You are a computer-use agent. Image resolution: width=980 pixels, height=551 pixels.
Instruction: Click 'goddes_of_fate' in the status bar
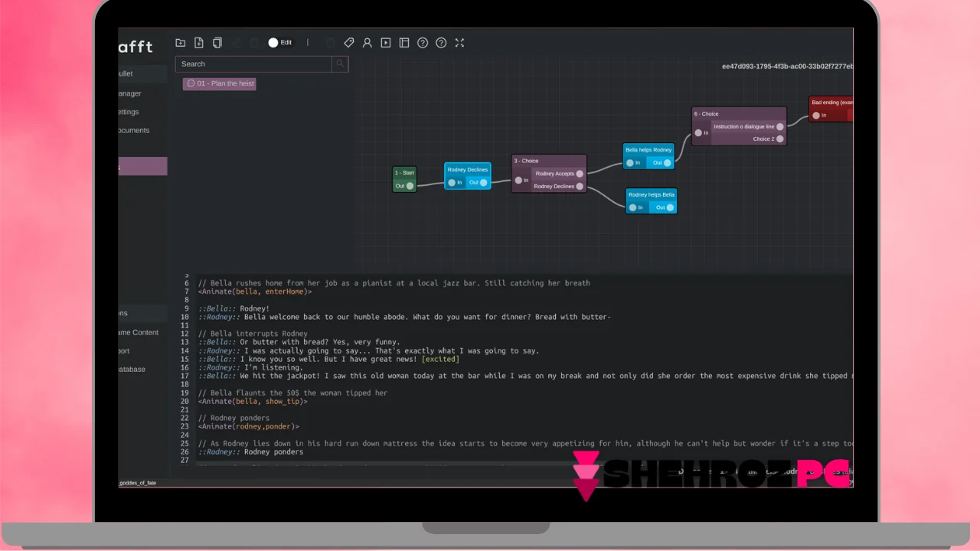point(137,483)
